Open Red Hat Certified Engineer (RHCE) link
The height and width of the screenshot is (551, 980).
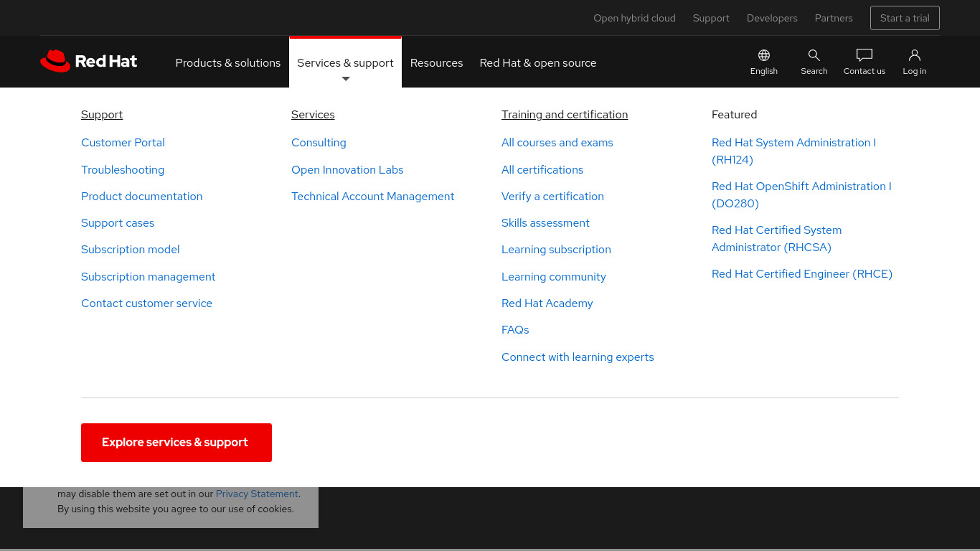click(x=802, y=274)
